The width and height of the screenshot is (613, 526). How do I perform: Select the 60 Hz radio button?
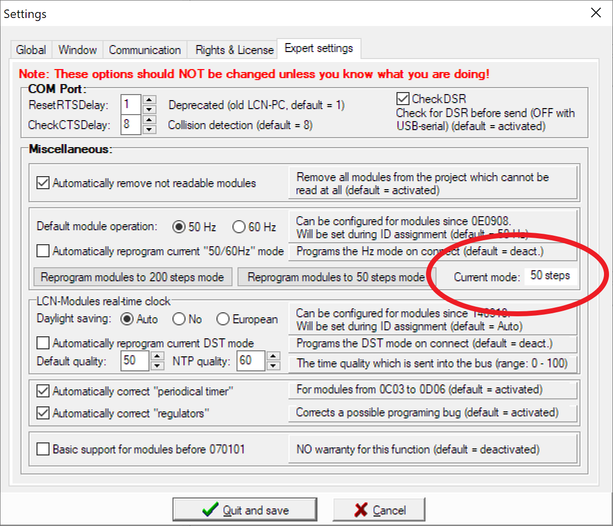[239, 226]
